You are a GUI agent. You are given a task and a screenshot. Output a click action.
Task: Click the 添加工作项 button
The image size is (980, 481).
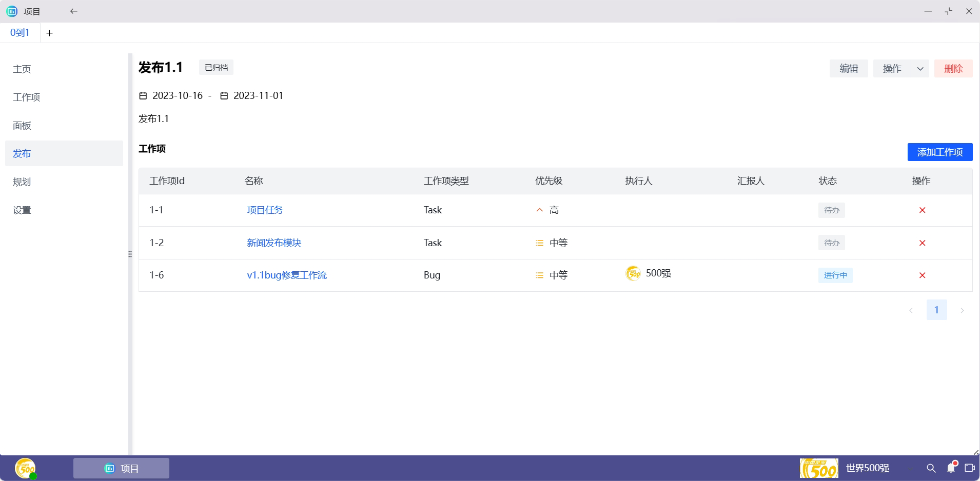[x=939, y=152]
